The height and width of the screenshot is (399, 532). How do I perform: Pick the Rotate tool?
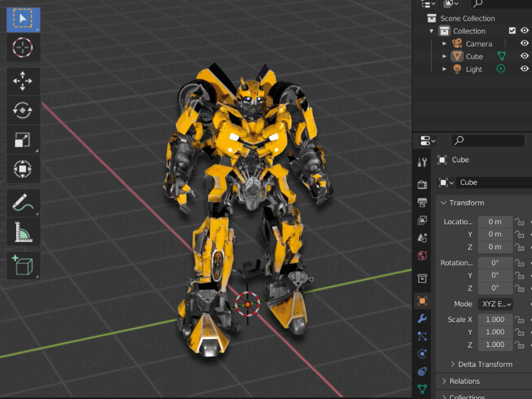pyautogui.click(x=23, y=110)
